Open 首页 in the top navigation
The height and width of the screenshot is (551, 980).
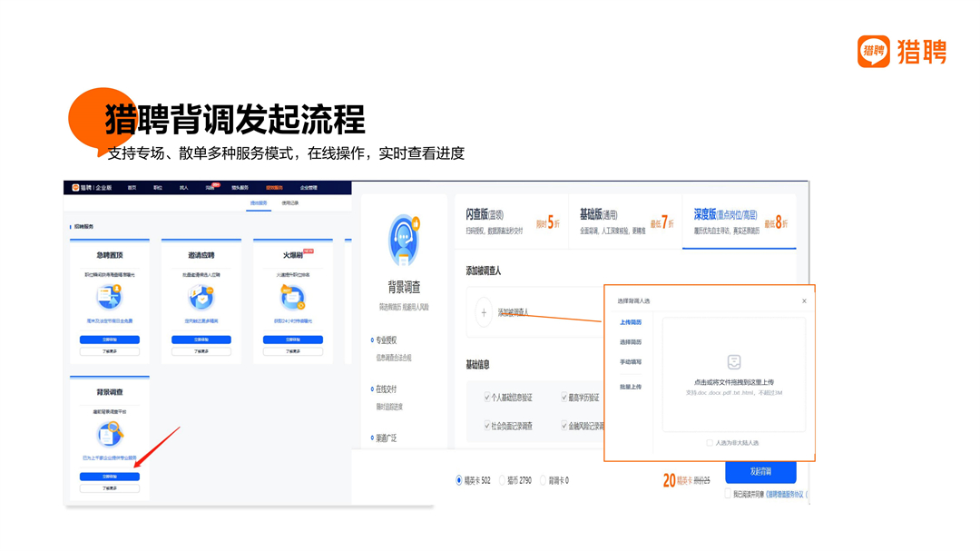132,188
